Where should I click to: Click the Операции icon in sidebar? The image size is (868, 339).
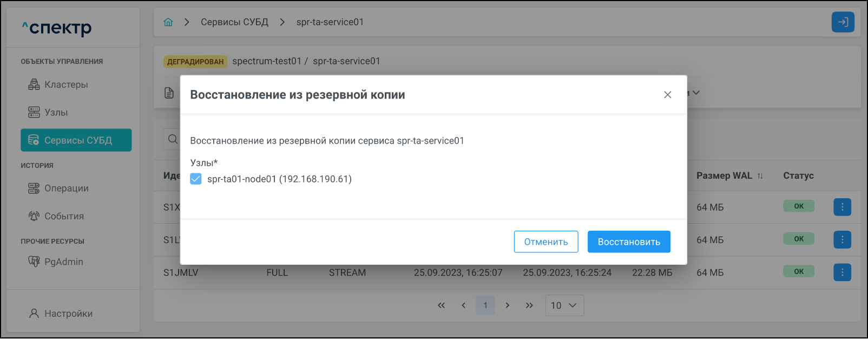[34, 188]
